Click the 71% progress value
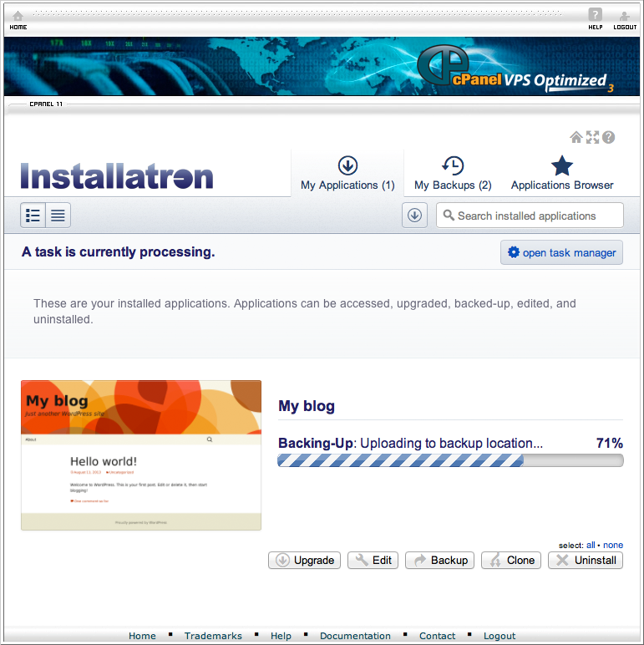The height and width of the screenshot is (645, 644). point(610,443)
